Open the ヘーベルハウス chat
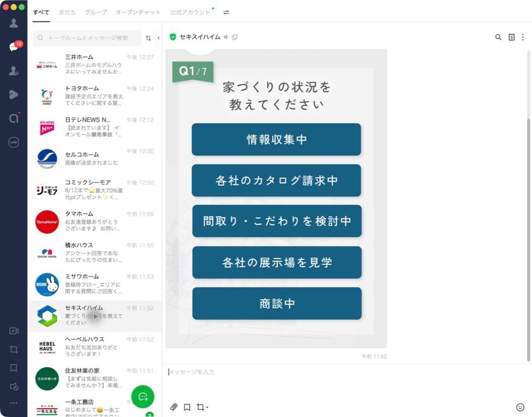This screenshot has width=532, height=417. click(95, 347)
